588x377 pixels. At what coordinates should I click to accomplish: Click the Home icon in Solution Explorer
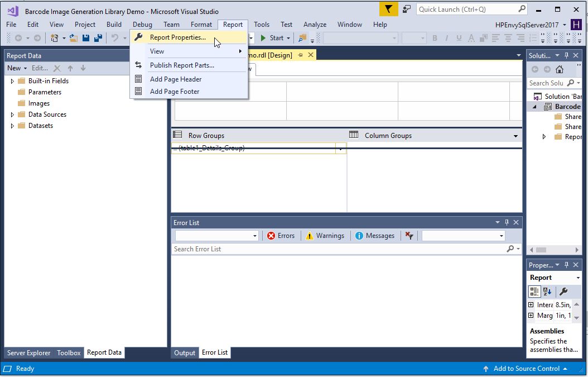click(560, 69)
